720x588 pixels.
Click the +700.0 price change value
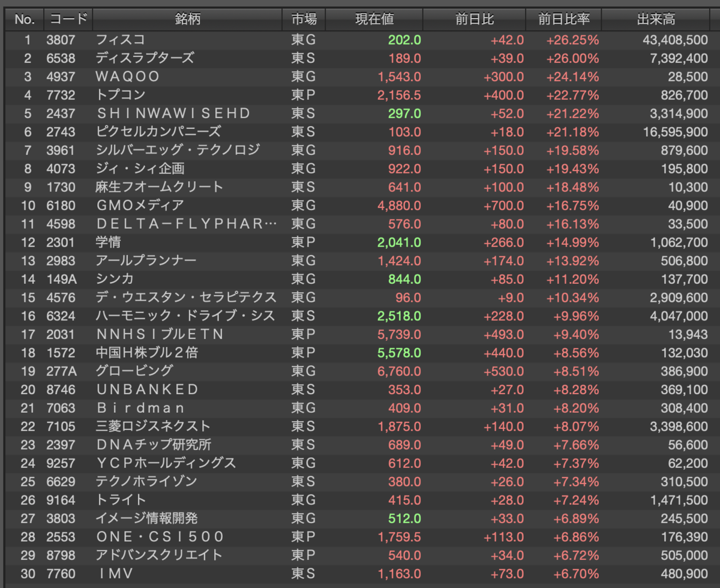click(x=504, y=205)
